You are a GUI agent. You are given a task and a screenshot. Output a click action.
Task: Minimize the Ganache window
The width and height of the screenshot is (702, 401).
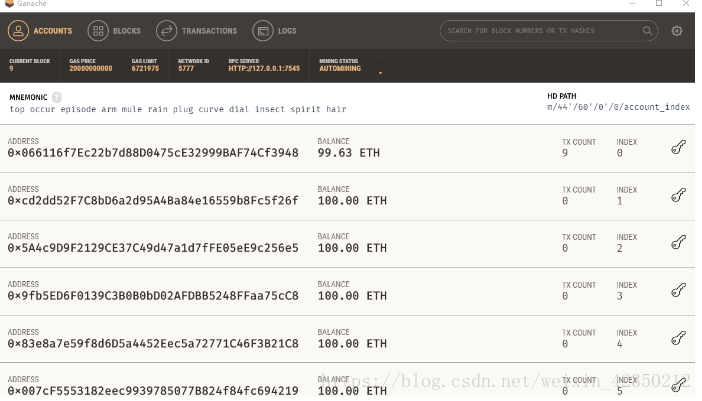pyautogui.click(x=632, y=3)
